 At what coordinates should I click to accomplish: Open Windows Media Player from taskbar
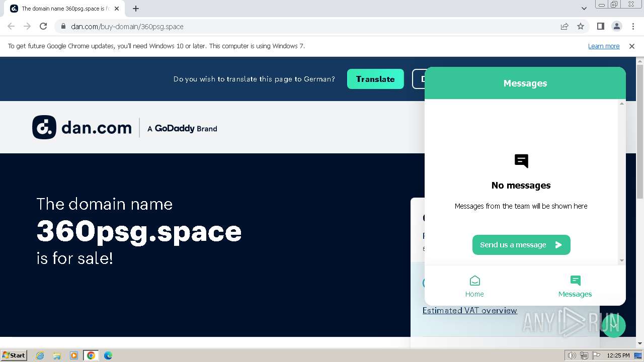pos(74,355)
